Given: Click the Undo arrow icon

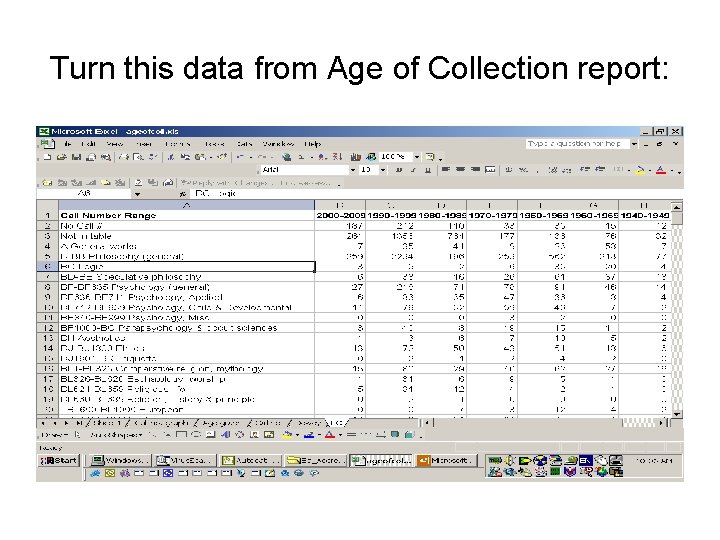Looking at the screenshot, I should [240, 157].
